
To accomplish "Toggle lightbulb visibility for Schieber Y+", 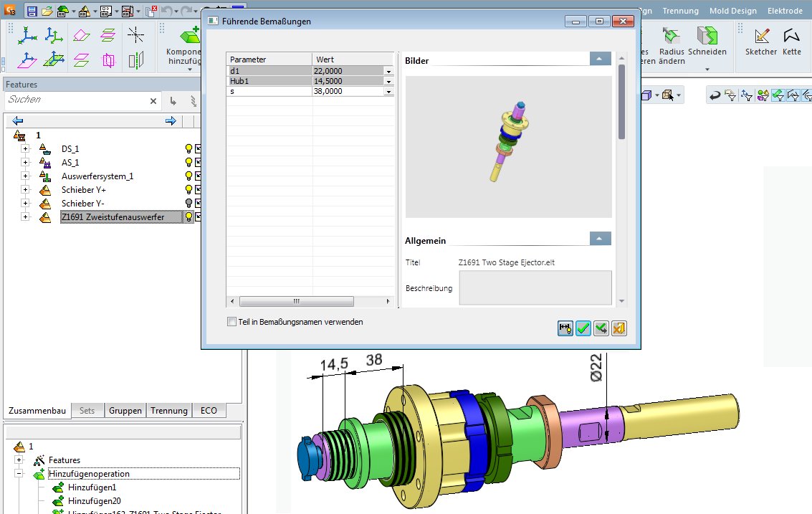I will 188,190.
